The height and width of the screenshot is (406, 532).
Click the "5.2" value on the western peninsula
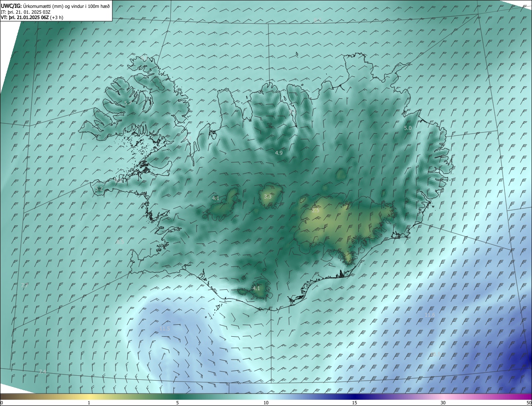(x=99, y=189)
